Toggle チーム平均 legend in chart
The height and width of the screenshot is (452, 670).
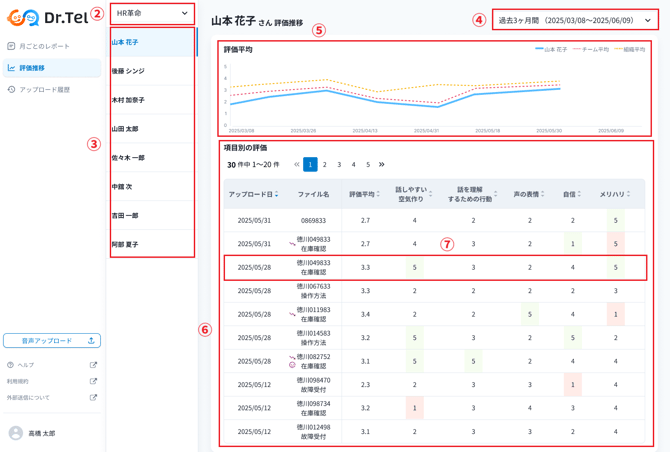click(591, 50)
